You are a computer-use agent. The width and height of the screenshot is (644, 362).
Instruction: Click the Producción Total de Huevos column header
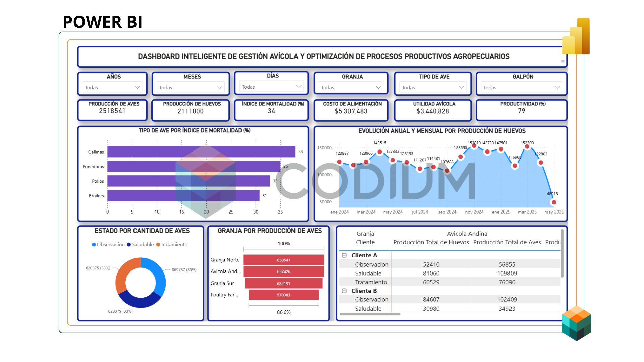point(431,242)
